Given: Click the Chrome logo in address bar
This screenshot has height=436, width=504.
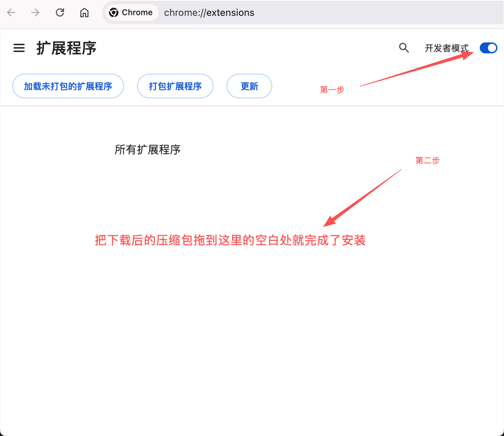Looking at the screenshot, I should (114, 12).
